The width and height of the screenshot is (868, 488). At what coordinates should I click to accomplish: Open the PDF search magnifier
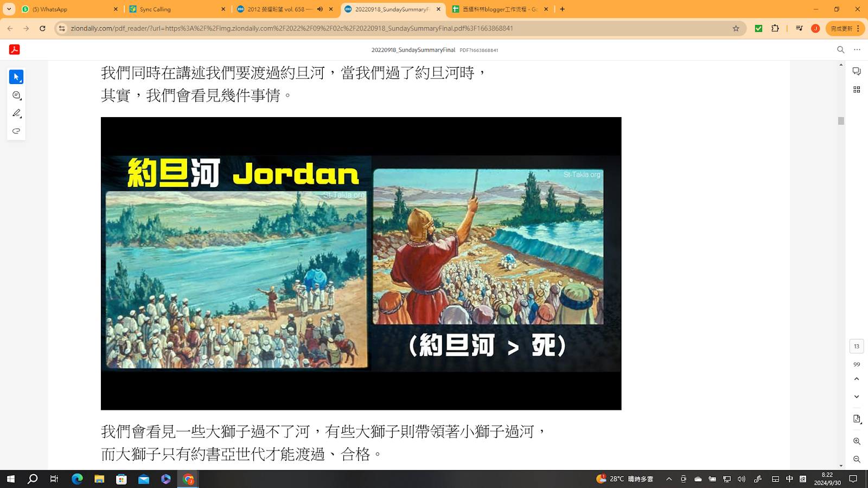tap(841, 49)
